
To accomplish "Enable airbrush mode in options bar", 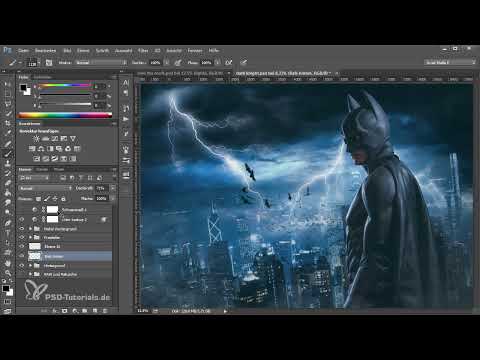I will [x=229, y=62].
